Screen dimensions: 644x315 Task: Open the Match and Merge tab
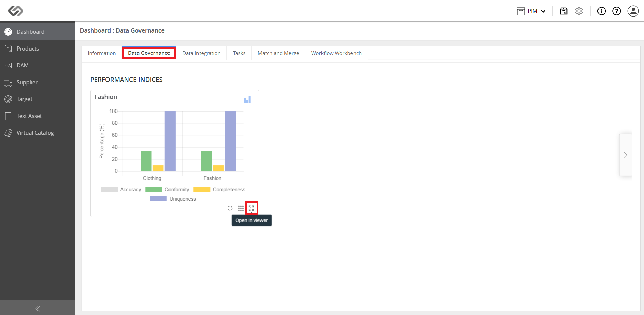278,53
